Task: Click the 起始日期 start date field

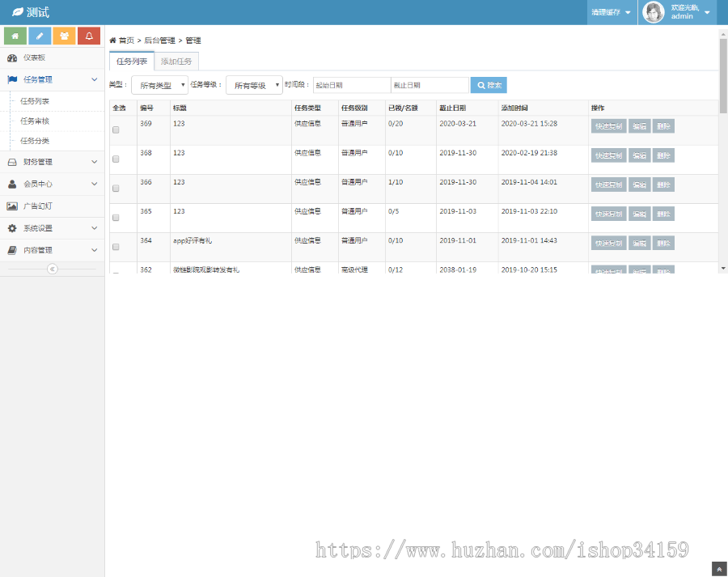Action: 351,85
